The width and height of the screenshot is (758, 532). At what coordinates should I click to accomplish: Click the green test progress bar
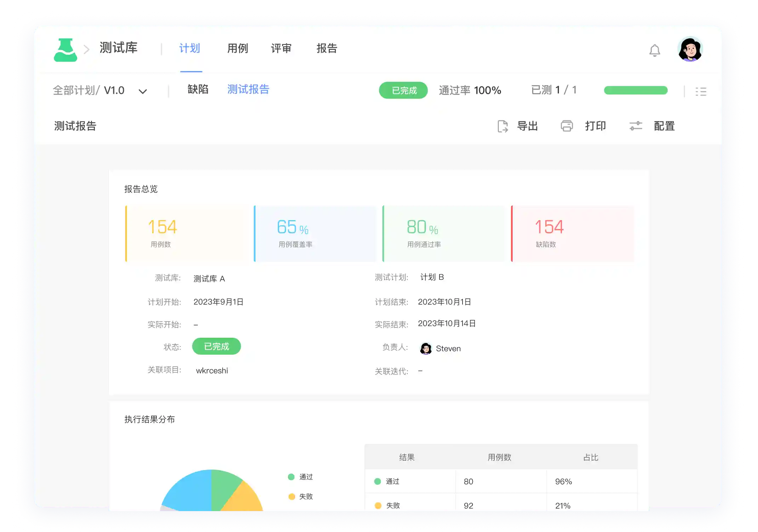[636, 90]
